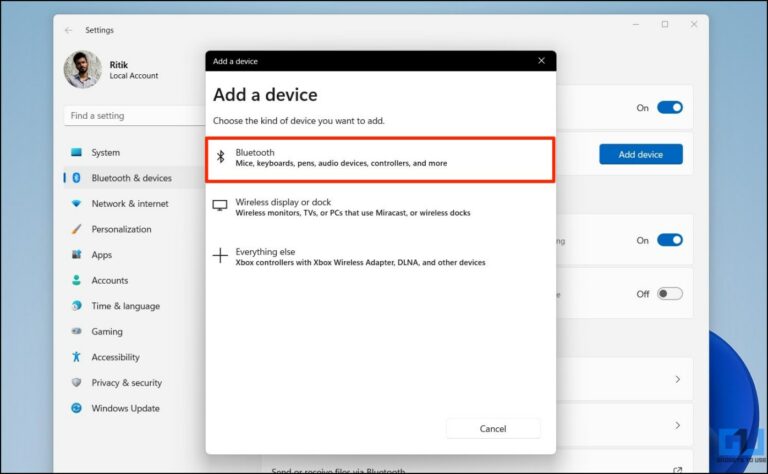This screenshot has height=474, width=768.
Task: Click the plus icon beside Everything else
Action: pyautogui.click(x=220, y=255)
